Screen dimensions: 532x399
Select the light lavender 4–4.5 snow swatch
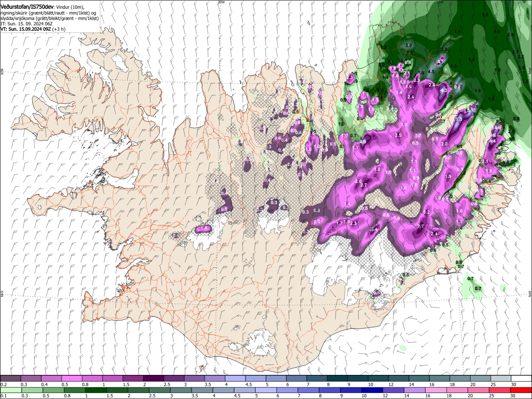tap(235, 379)
